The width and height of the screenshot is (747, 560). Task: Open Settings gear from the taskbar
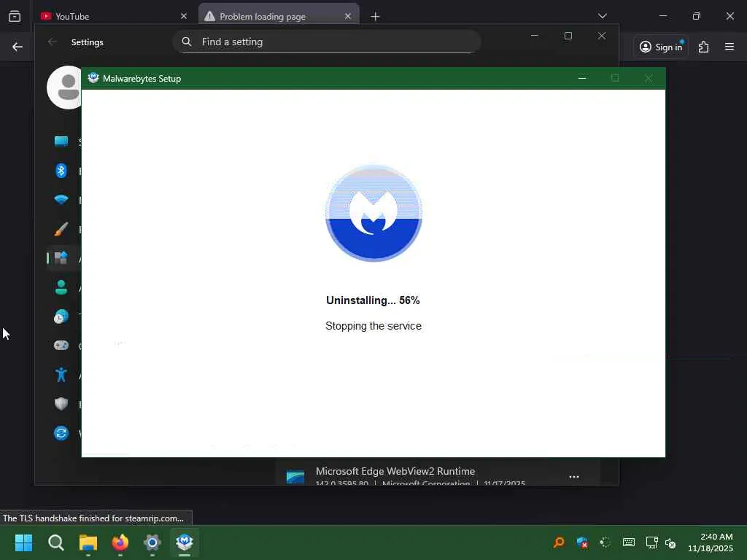point(152,542)
